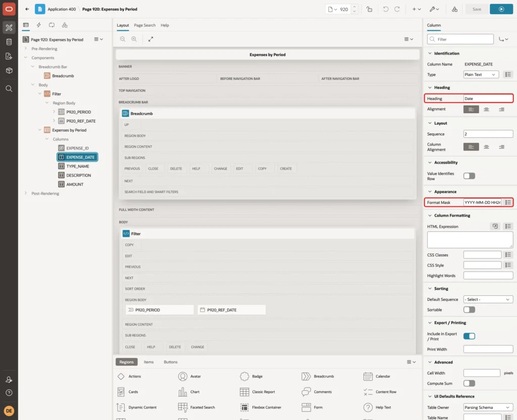Click the page lock icon
This screenshot has height=420, width=517.
[369, 9]
